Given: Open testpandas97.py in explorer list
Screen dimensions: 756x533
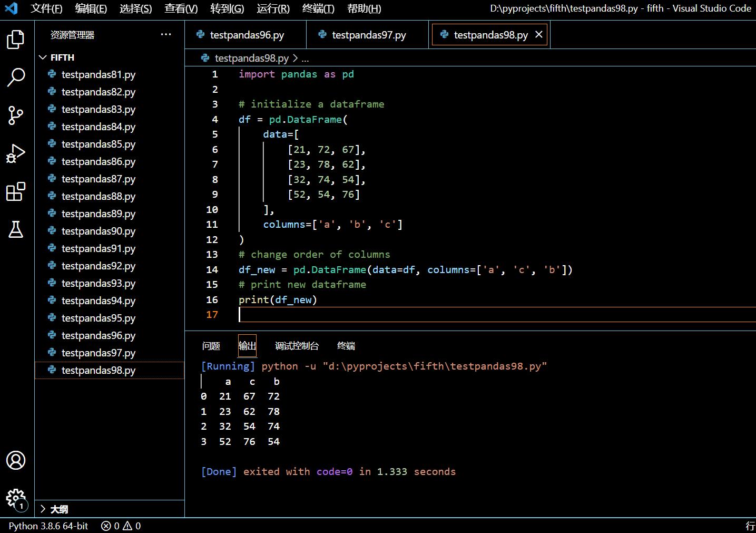Looking at the screenshot, I should (x=110, y=353).
